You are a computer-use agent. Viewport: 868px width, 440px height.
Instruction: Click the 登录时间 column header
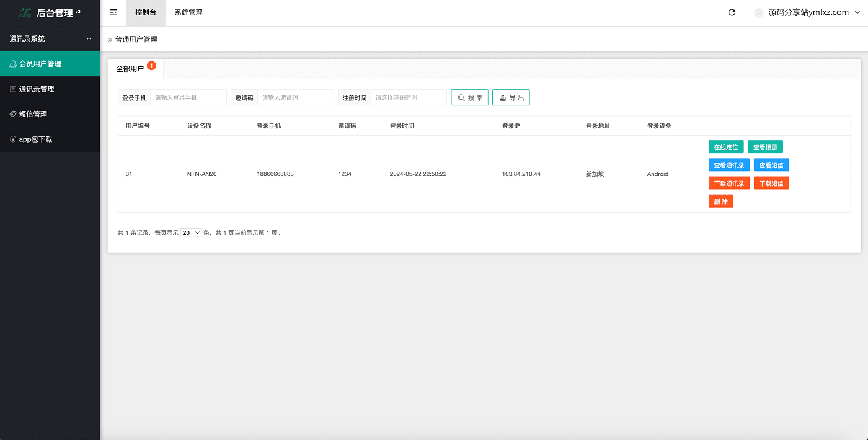[402, 126]
